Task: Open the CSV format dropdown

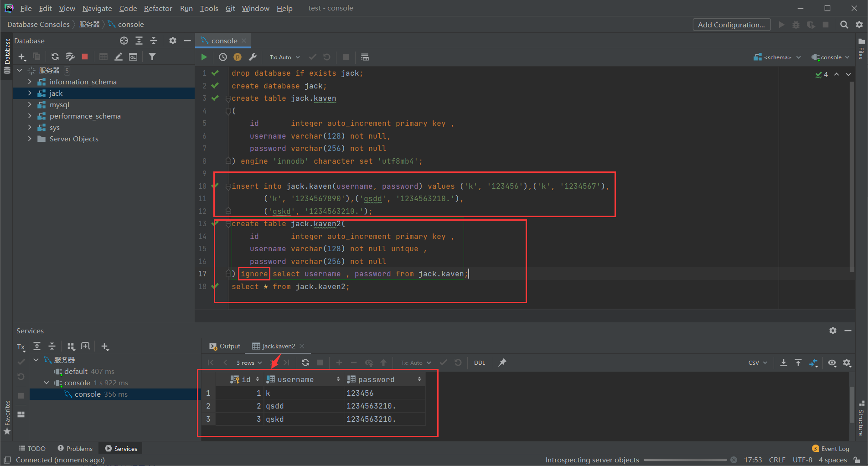Action: [758, 362]
